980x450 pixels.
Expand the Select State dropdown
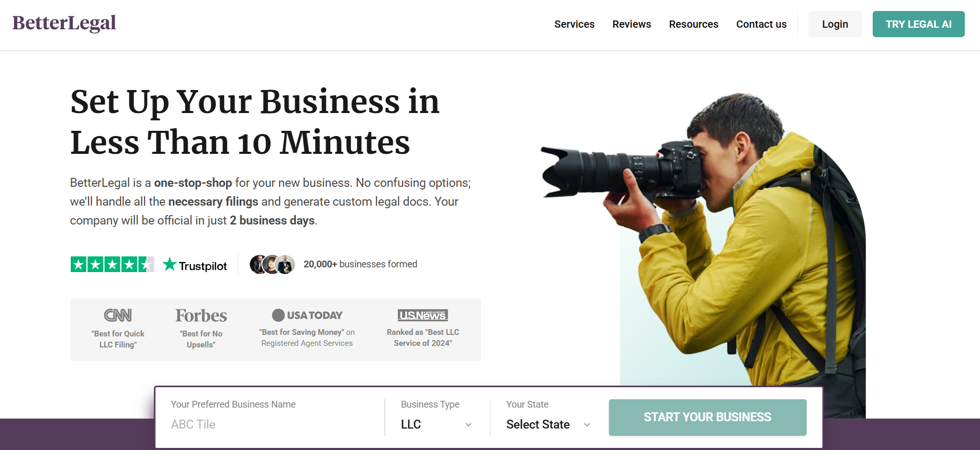point(548,424)
